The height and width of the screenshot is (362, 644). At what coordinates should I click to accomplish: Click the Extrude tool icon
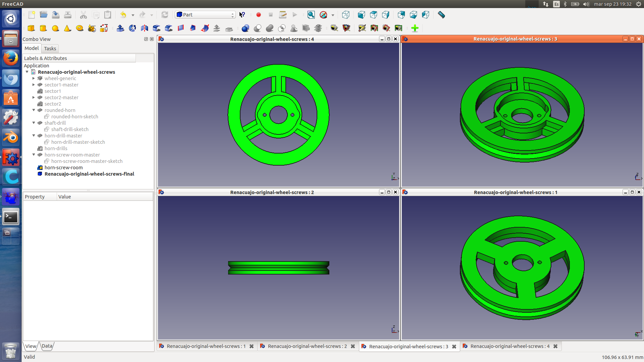click(x=120, y=28)
